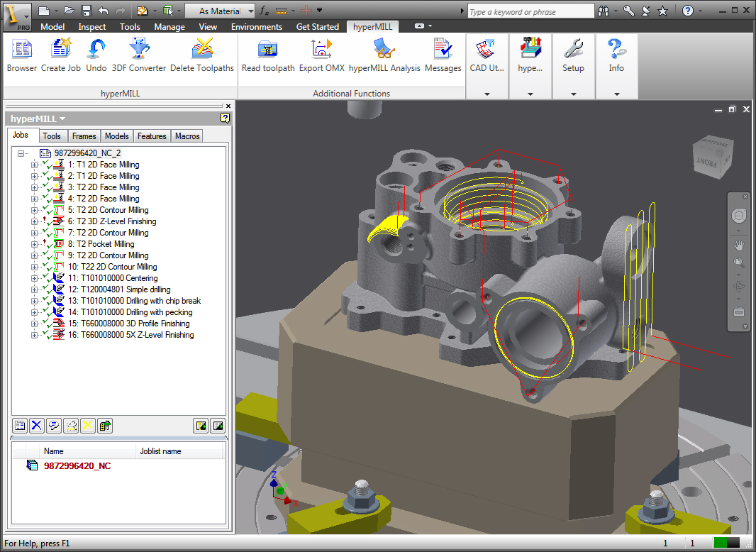The image size is (756, 552).
Task: Activate the Orbit tool
Action: 739,287
